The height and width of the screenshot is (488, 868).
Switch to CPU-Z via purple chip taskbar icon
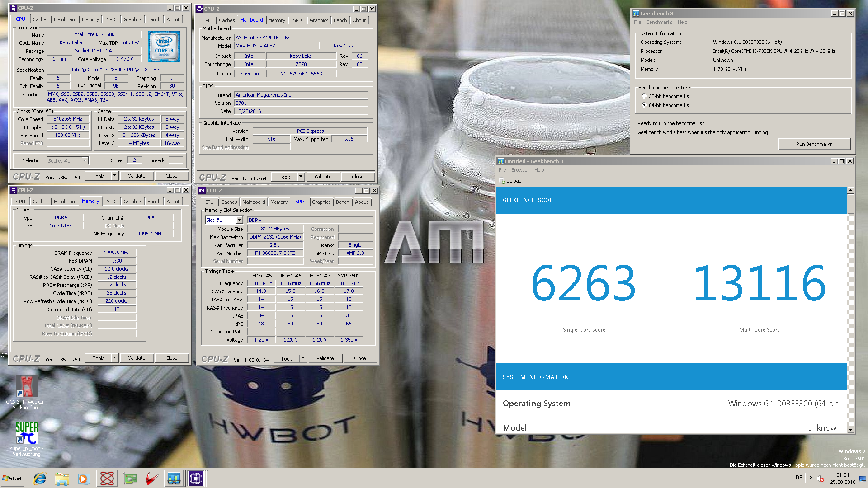196,479
